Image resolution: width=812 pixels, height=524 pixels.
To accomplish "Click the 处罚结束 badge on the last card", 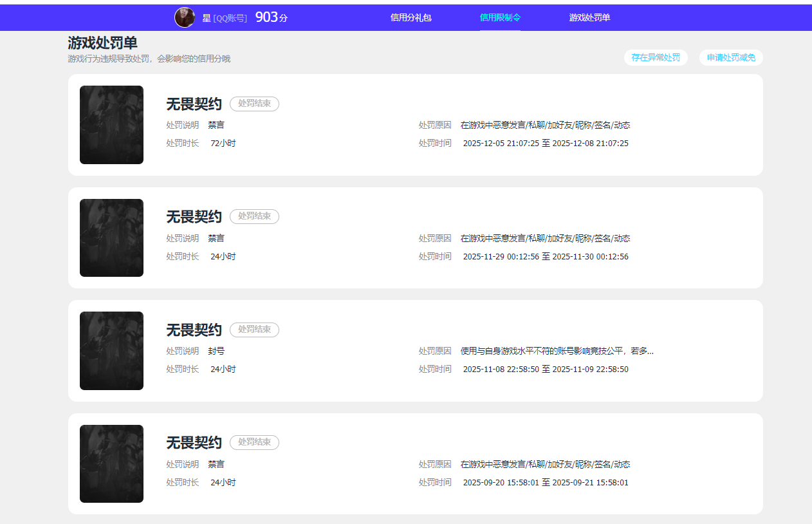I will point(254,442).
